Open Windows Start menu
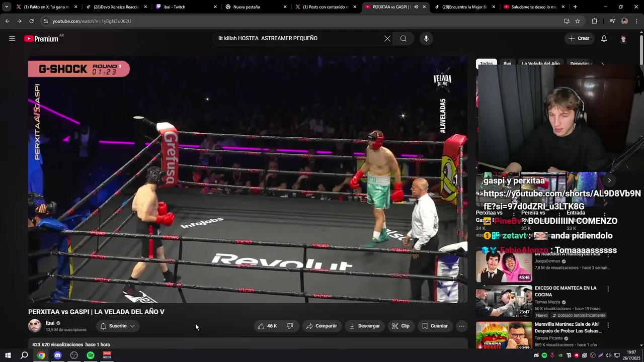The width and height of the screenshot is (644, 362). coord(8,355)
